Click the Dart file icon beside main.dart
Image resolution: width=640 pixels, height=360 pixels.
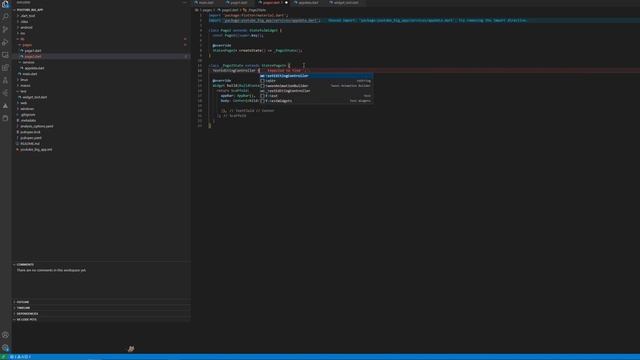click(19, 74)
